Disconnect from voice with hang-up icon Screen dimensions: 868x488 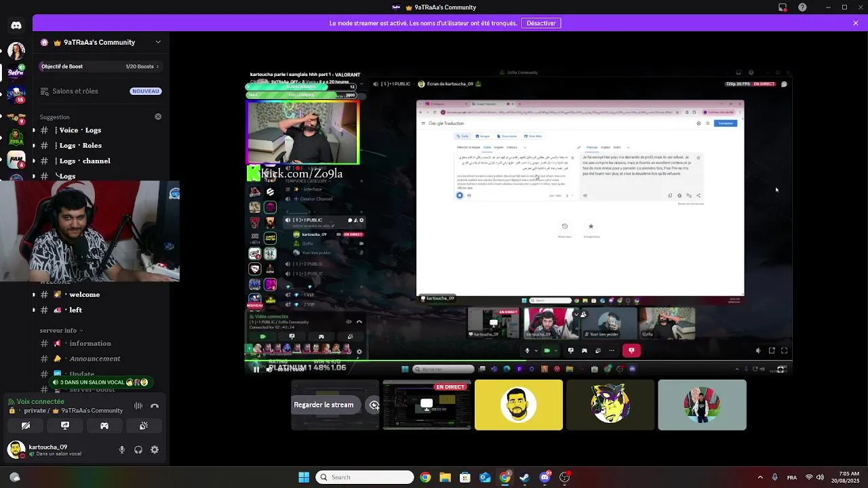coord(155,406)
